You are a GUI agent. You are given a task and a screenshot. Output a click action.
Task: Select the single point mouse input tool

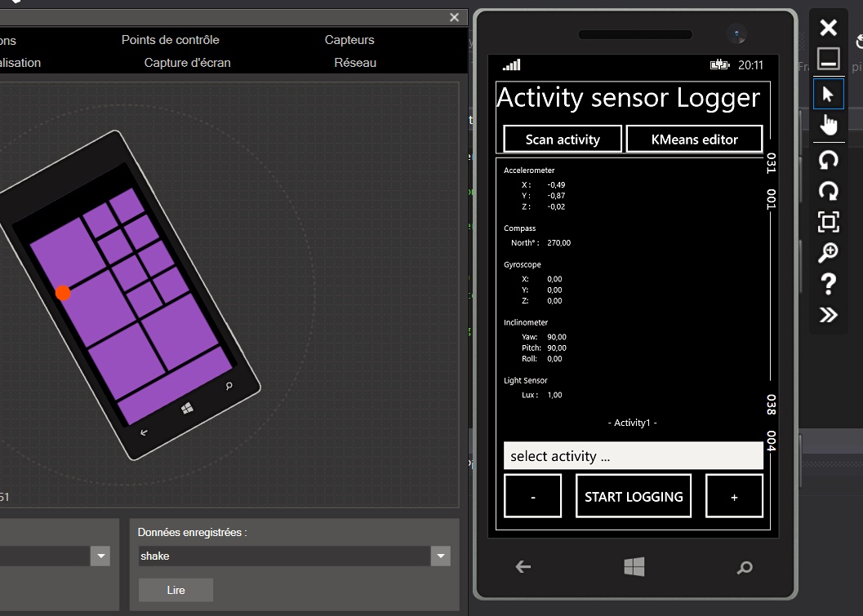tap(828, 95)
